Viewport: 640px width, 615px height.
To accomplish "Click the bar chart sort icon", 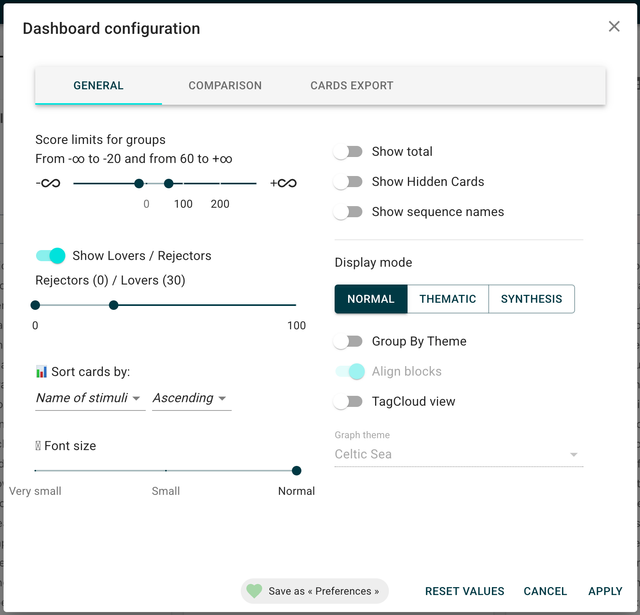I will pyautogui.click(x=41, y=372).
